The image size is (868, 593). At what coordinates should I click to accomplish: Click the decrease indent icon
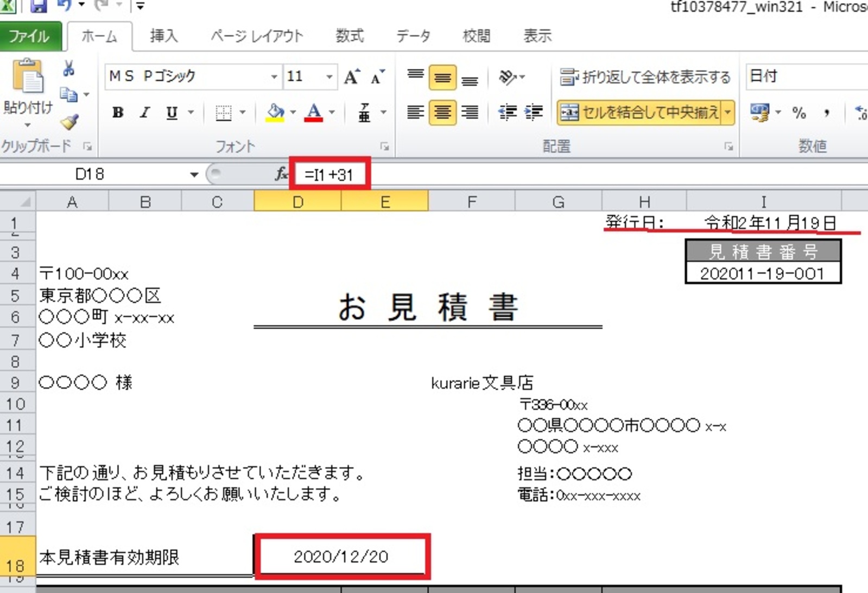tap(508, 112)
